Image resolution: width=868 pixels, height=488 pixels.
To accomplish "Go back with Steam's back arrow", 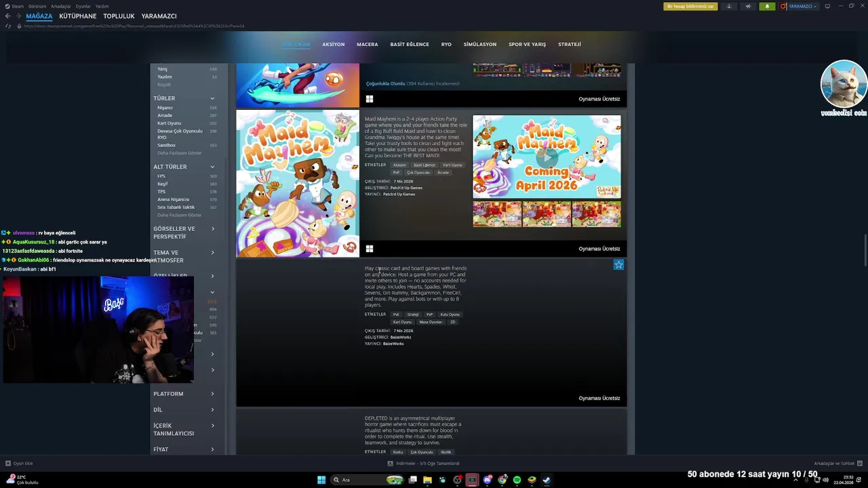I will [x=7, y=16].
